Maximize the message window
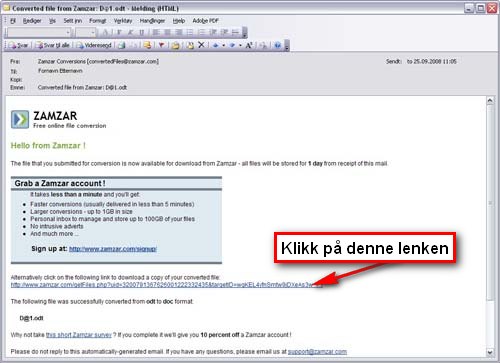Viewport: 500px width, 363px height. 480,8
